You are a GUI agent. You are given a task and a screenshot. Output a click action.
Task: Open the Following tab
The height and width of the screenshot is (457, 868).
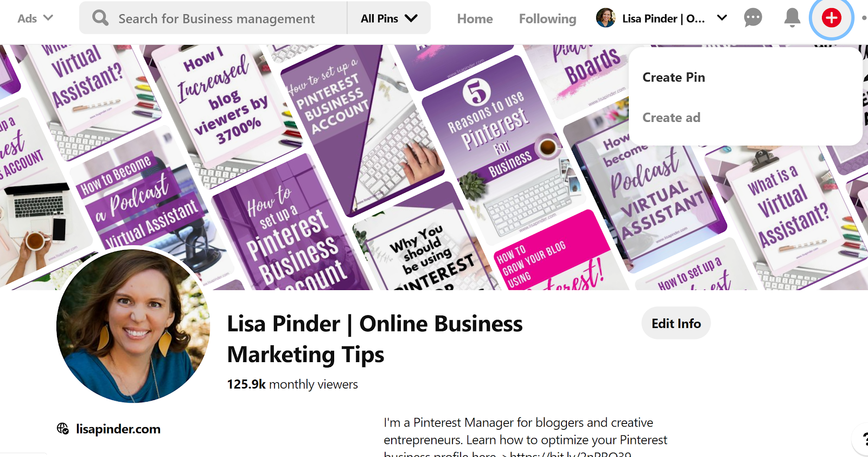click(547, 19)
